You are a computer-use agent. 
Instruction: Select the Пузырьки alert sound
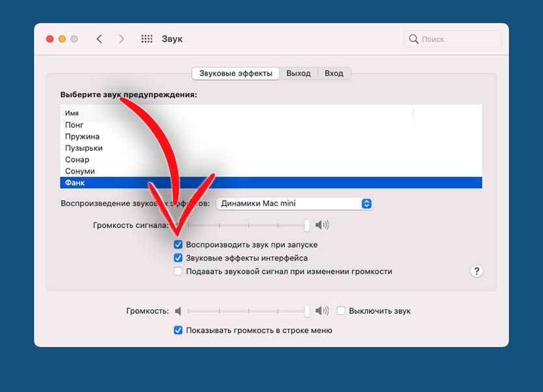coord(271,148)
